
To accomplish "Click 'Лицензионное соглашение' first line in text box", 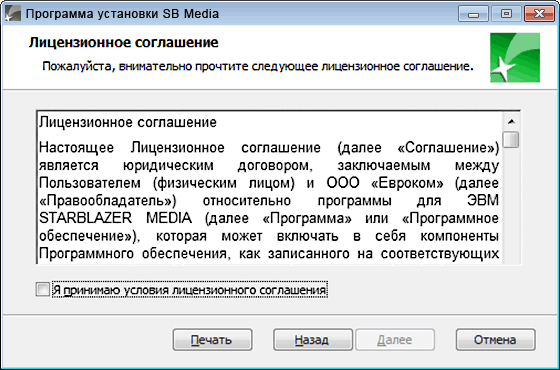I will coord(128,122).
